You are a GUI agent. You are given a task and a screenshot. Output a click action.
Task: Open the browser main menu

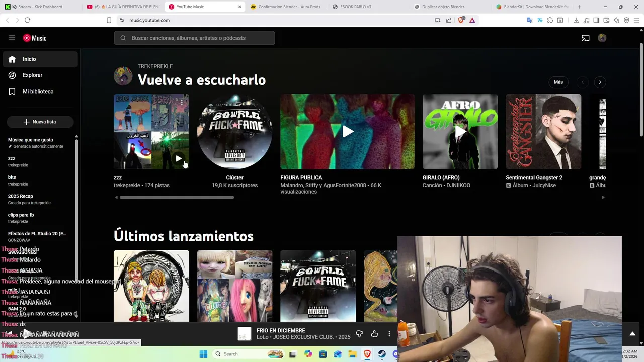click(636, 20)
